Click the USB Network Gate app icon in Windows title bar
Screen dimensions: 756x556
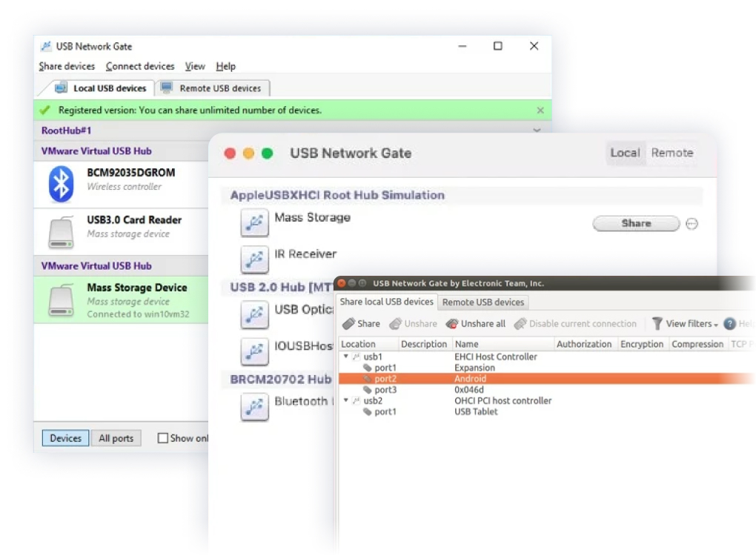pos(46,46)
